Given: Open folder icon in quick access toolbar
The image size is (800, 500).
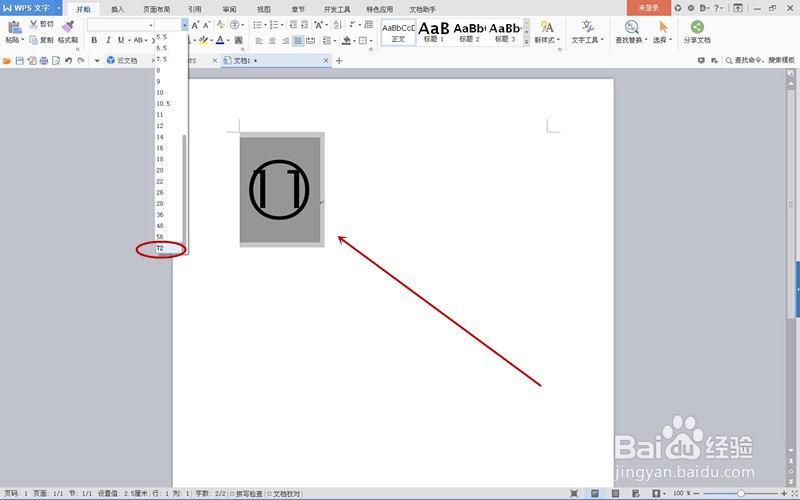Looking at the screenshot, I should (x=7, y=61).
